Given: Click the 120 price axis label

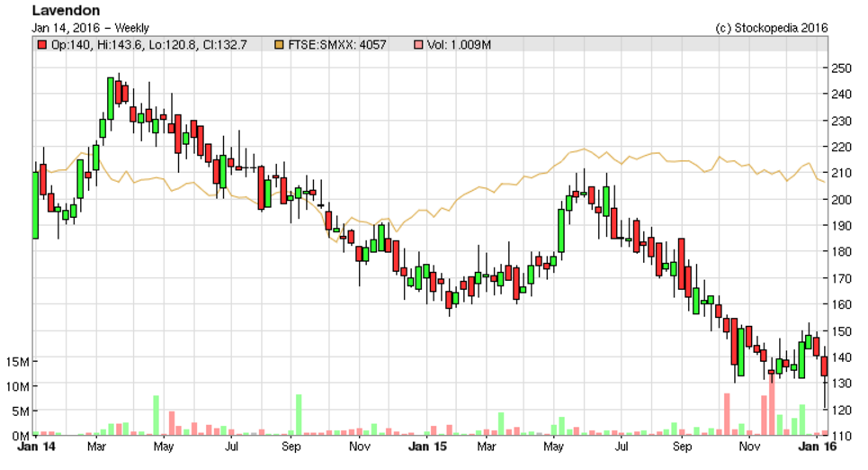Looking at the screenshot, I should tap(841, 411).
